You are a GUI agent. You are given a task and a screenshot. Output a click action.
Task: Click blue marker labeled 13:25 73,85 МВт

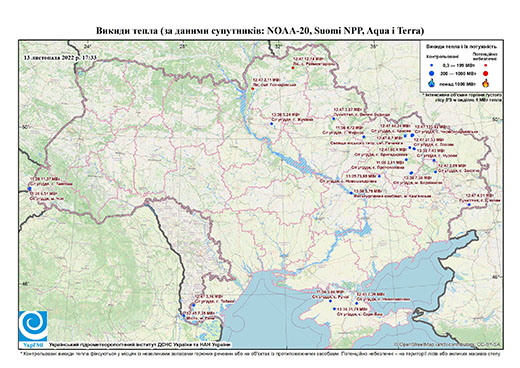[x=379, y=176]
